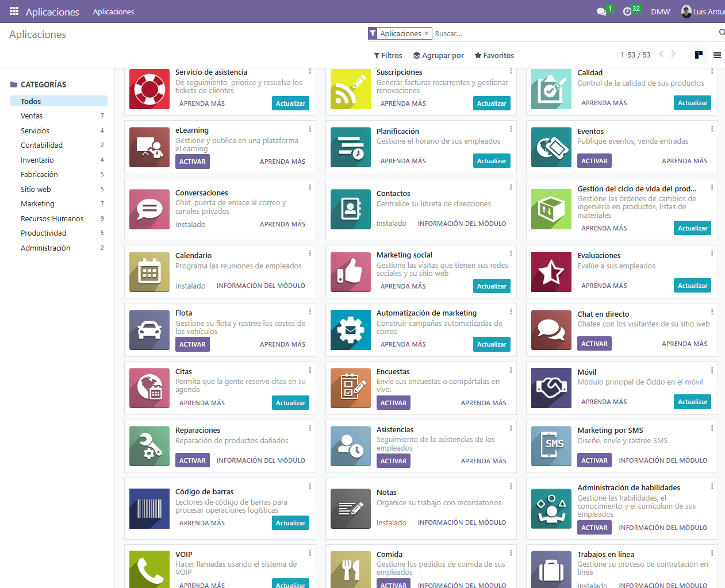
Task: Click the Marketing por SMS app icon
Action: click(x=551, y=445)
